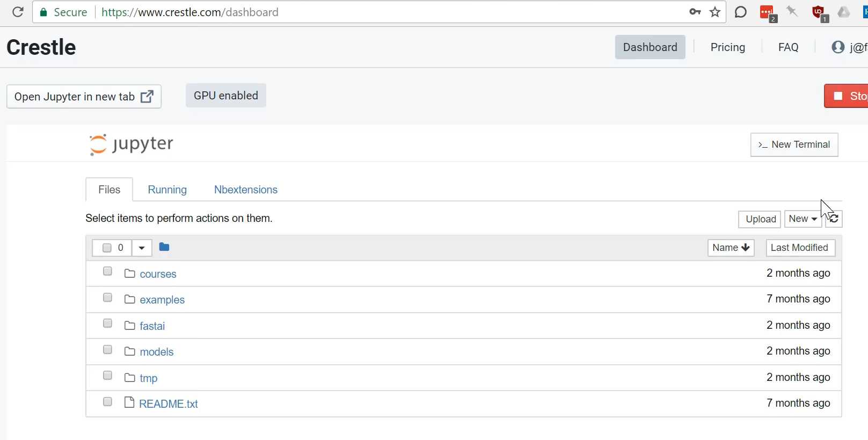Viewport: 868px width, 440px height.
Task: Open the README.txt file link
Action: 168,404
